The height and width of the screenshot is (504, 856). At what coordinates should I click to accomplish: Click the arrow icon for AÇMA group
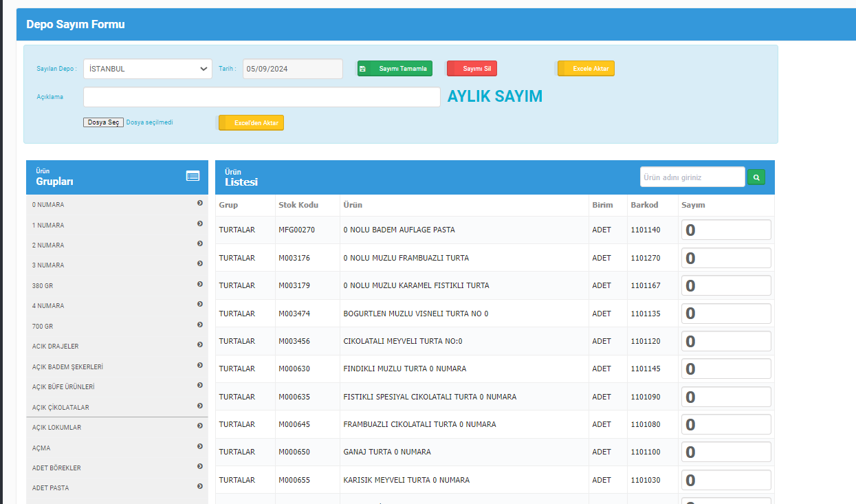200,446
